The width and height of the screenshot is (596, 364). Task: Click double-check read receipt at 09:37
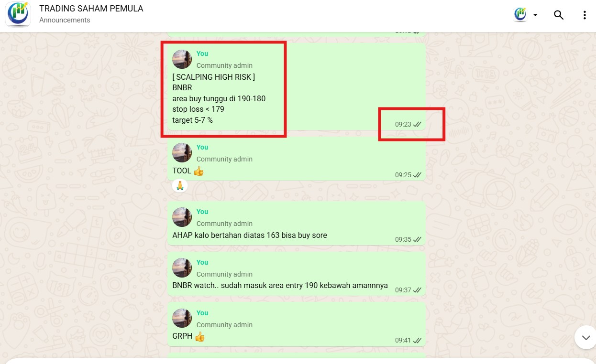pos(417,290)
